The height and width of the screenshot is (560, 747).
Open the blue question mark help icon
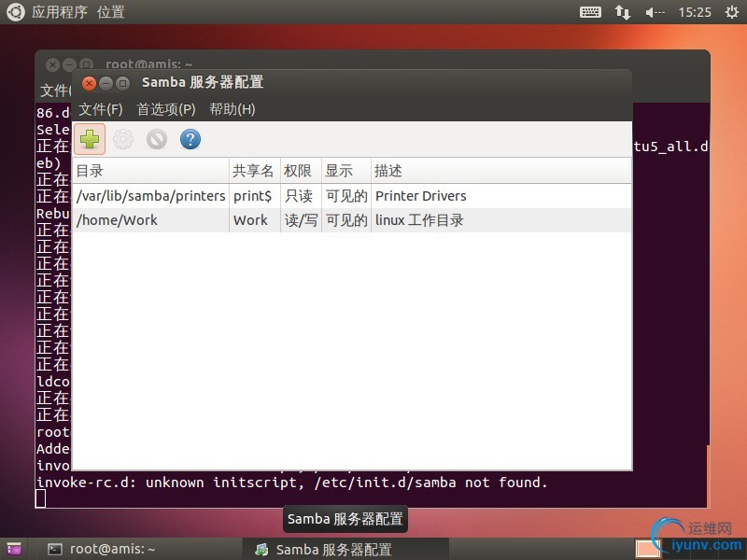pos(190,139)
